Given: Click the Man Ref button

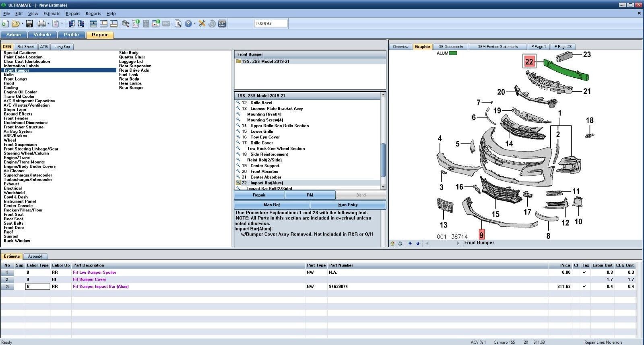Looking at the screenshot, I should click(x=272, y=205).
